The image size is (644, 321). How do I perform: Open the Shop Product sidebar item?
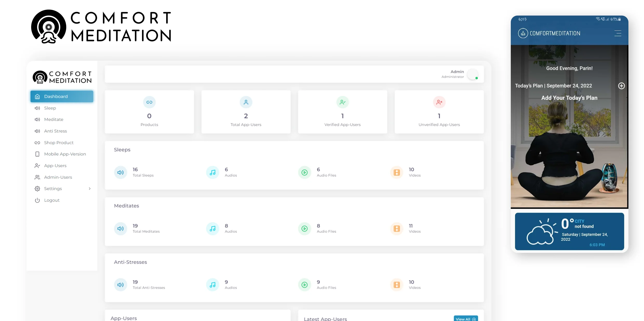pos(59,143)
